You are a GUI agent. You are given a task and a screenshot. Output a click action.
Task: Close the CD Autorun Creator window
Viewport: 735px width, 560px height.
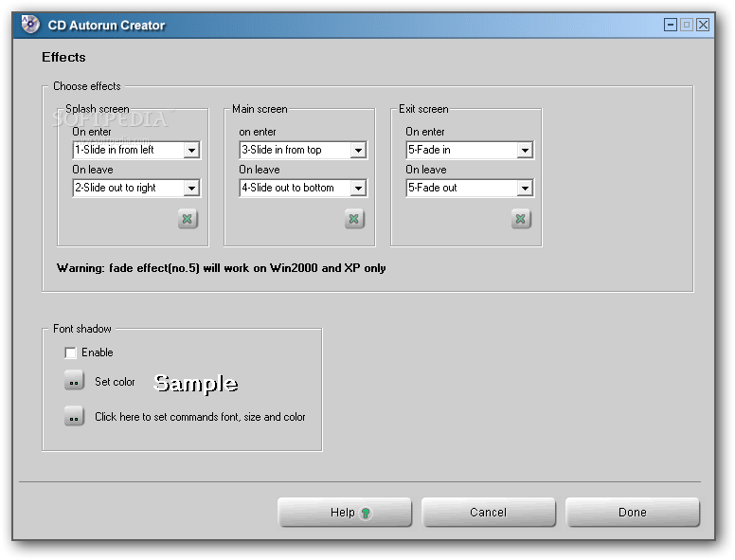(703, 25)
